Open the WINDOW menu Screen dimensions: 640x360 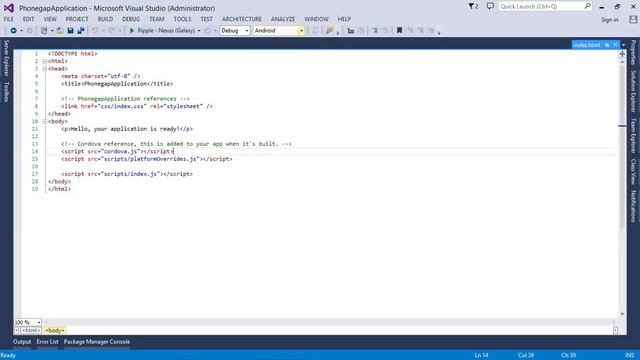(316, 19)
